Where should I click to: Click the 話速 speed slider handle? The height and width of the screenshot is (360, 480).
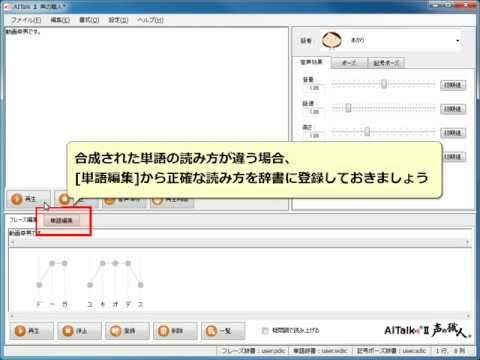[x=348, y=108]
